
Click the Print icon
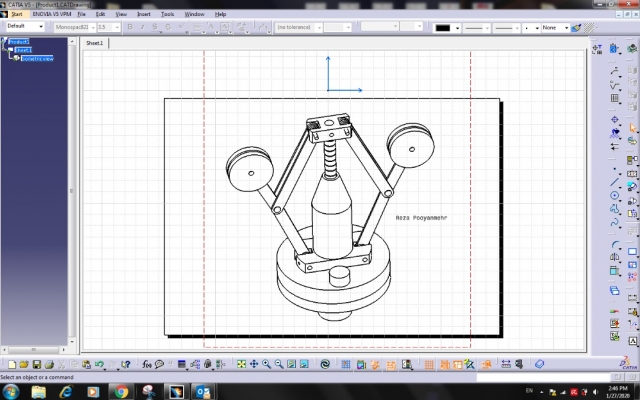point(49,364)
